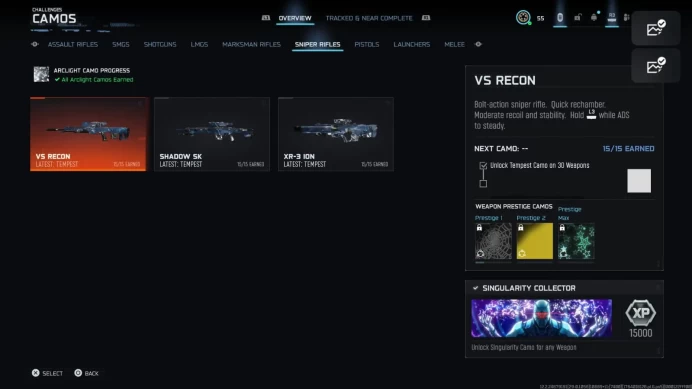The width and height of the screenshot is (692, 389).
Task: Select the Prestige 1 spiderweb camo
Action: [493, 241]
